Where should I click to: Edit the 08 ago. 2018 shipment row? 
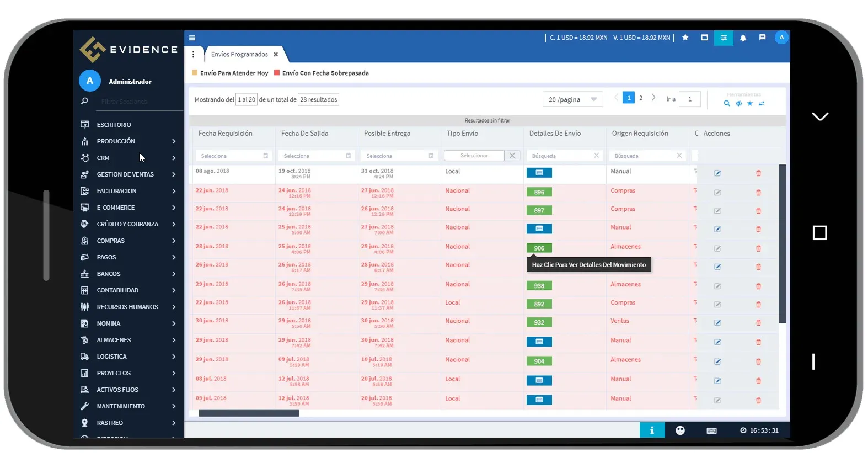click(x=717, y=173)
